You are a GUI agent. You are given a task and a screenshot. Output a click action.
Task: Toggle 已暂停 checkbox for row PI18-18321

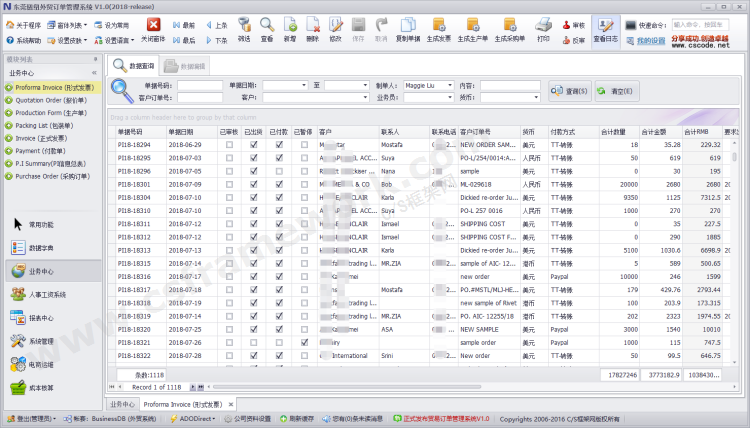click(x=303, y=342)
